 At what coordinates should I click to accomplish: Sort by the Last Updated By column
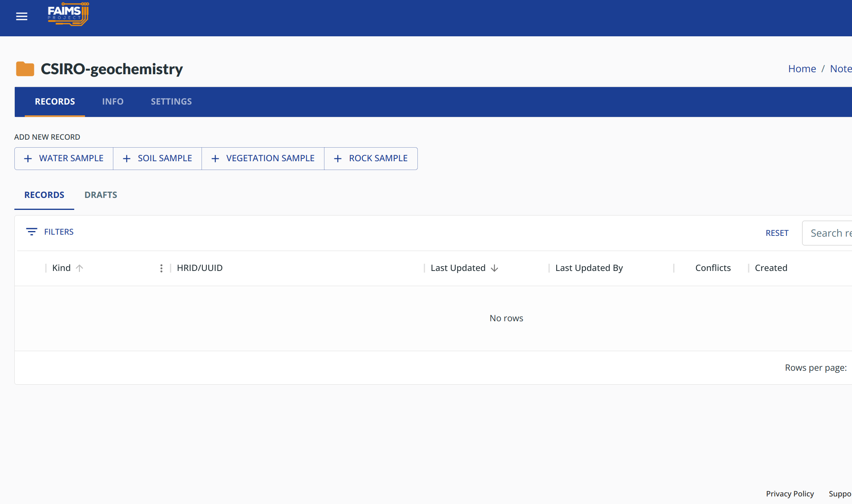click(x=589, y=268)
